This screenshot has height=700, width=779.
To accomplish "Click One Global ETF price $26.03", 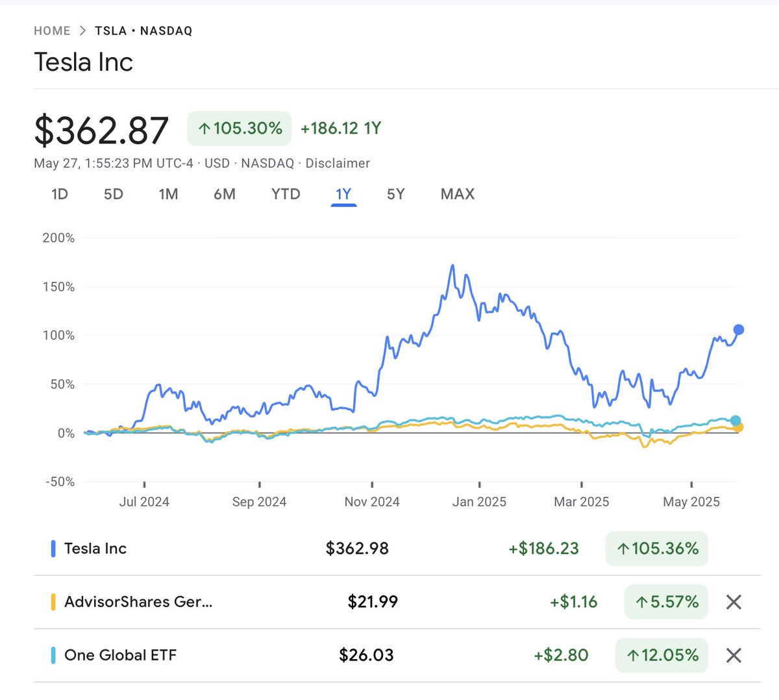I will 366,655.
